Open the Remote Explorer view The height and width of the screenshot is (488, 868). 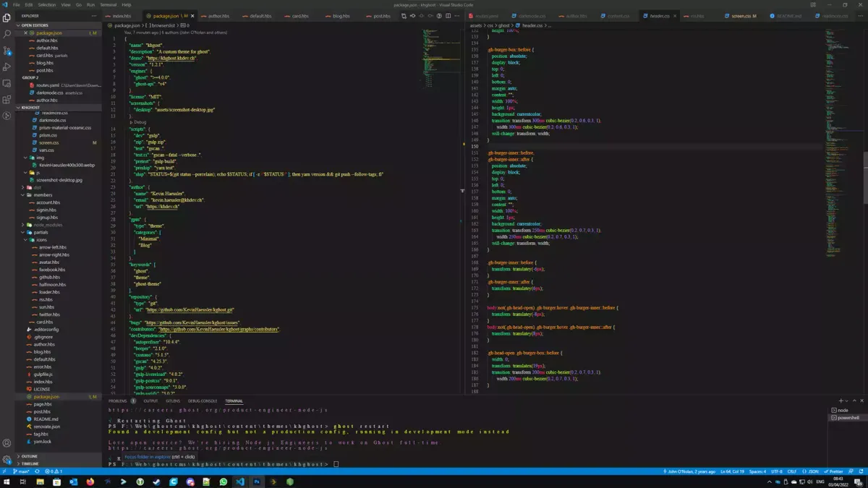tap(7, 83)
